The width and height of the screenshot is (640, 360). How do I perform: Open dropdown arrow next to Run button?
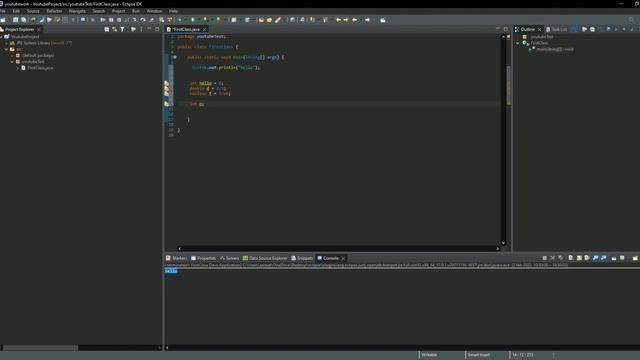(198, 20)
